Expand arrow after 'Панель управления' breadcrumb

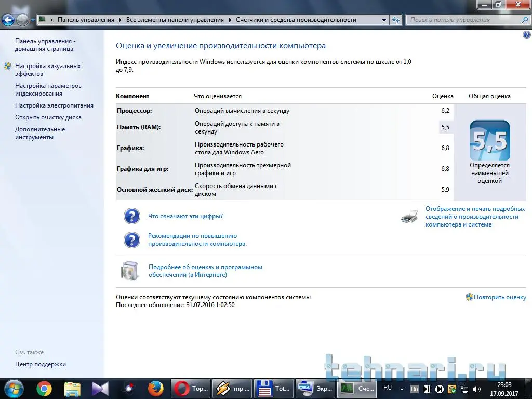coord(120,20)
